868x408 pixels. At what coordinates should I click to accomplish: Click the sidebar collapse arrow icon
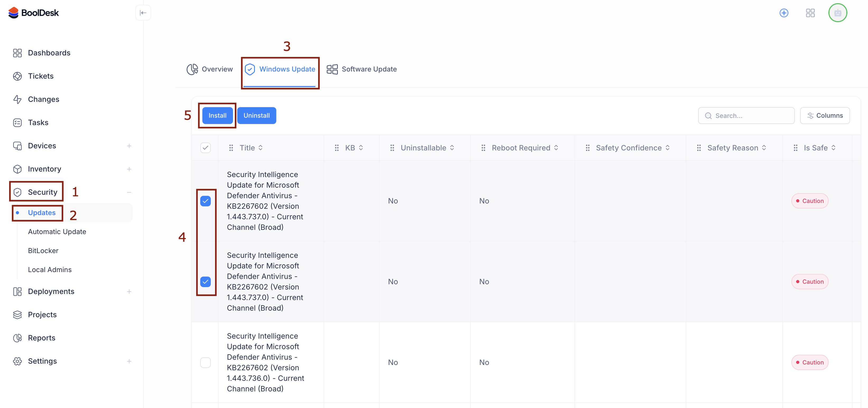143,13
